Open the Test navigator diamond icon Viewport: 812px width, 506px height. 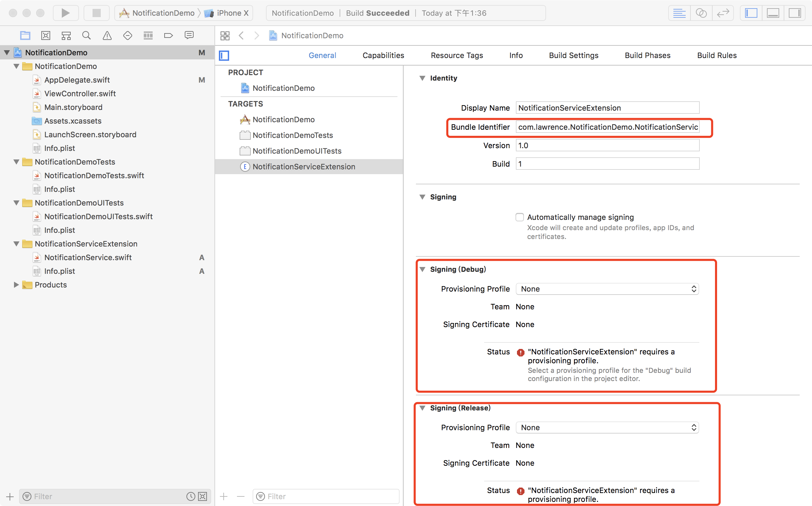[x=128, y=36]
